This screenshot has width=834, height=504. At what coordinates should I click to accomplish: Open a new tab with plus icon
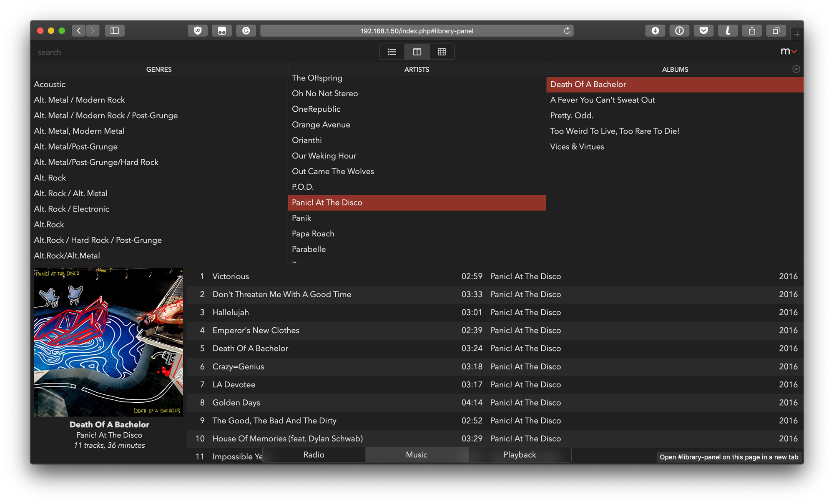[x=797, y=34]
